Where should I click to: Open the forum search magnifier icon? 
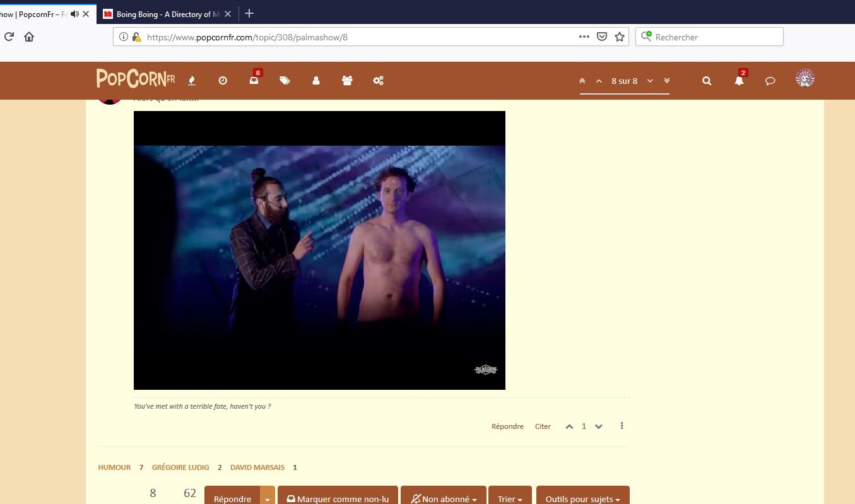tap(707, 81)
